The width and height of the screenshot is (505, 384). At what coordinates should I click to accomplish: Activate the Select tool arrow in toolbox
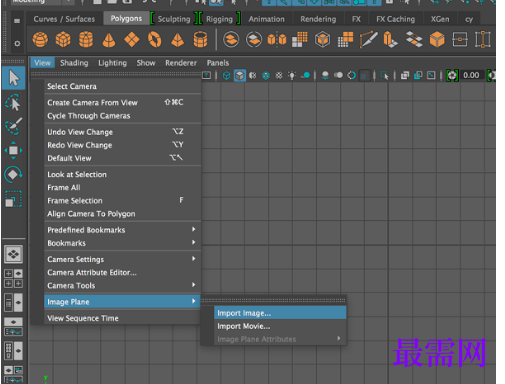tap(13, 78)
